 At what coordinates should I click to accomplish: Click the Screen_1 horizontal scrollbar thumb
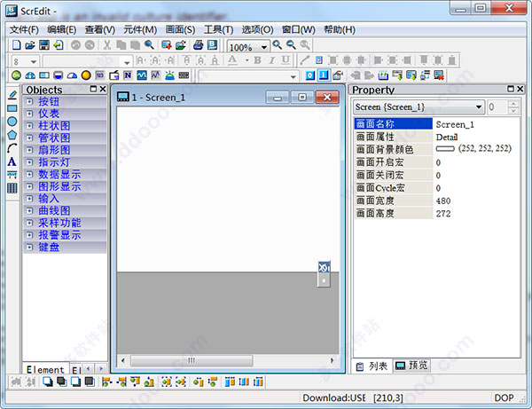pyautogui.click(x=192, y=360)
